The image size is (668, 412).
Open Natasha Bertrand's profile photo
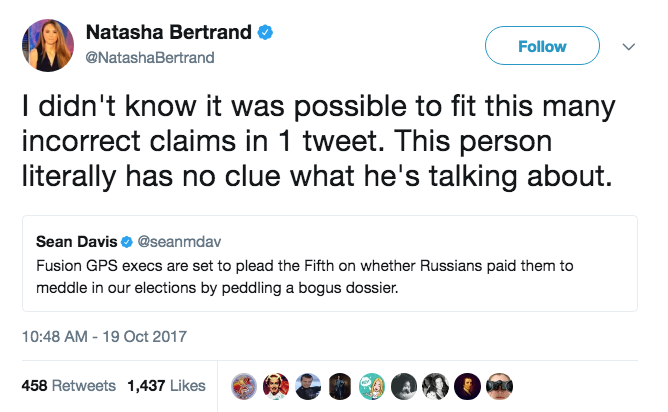click(48, 45)
